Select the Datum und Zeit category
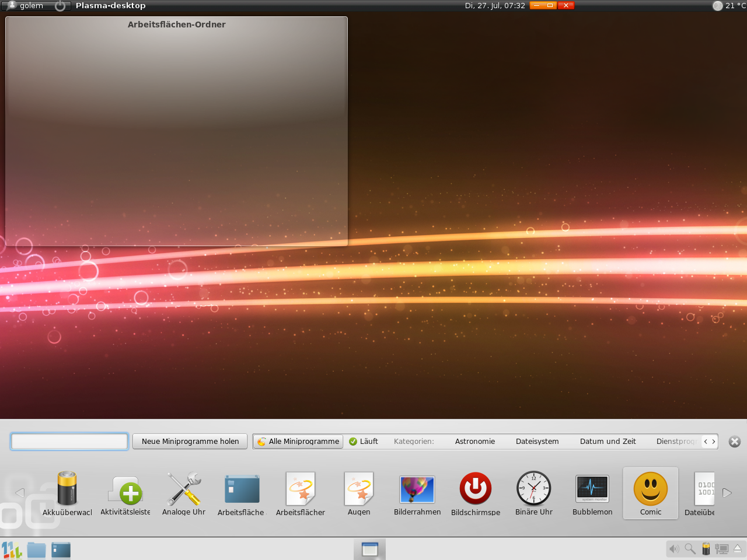 point(608,442)
